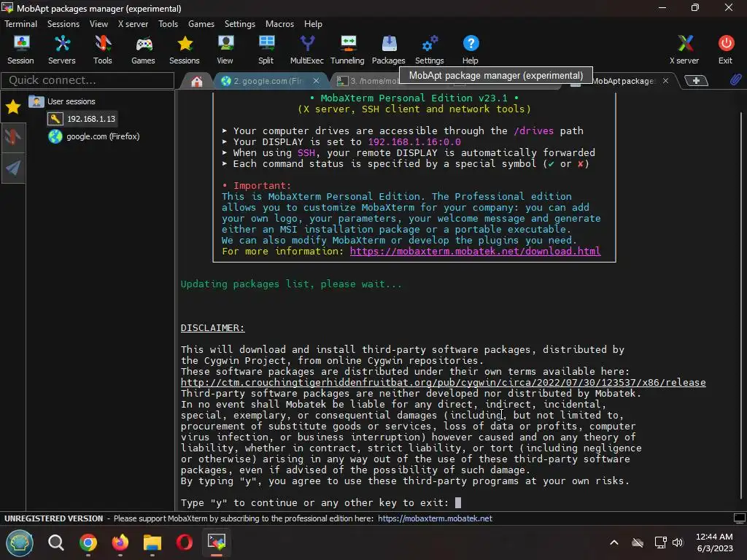Open the Sessions menu in menu bar
The height and width of the screenshot is (560, 747).
coord(63,24)
